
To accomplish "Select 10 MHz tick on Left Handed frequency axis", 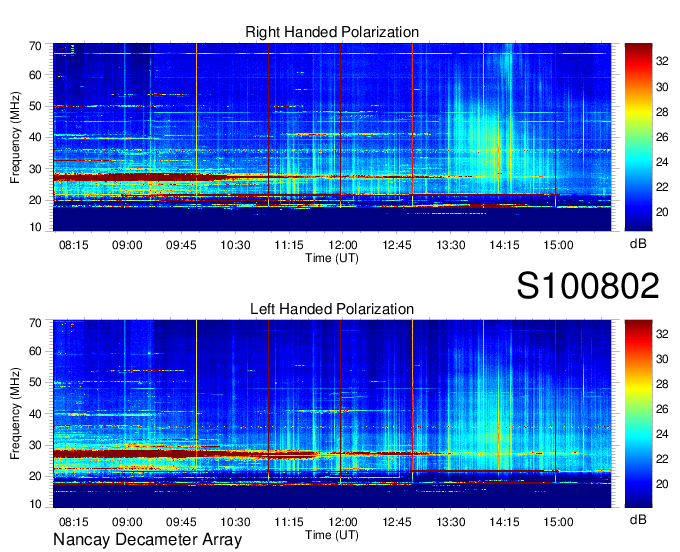I will point(35,504).
